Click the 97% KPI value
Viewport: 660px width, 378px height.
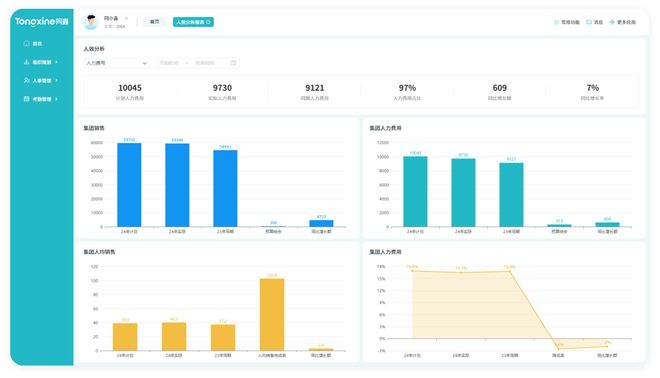(x=407, y=88)
